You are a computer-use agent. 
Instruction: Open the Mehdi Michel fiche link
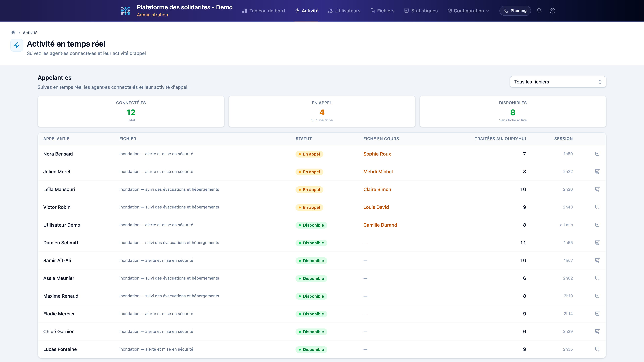pos(378,172)
